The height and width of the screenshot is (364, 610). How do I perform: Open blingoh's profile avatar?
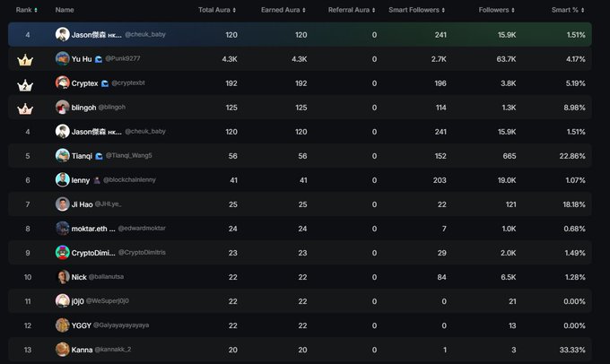tap(62, 107)
